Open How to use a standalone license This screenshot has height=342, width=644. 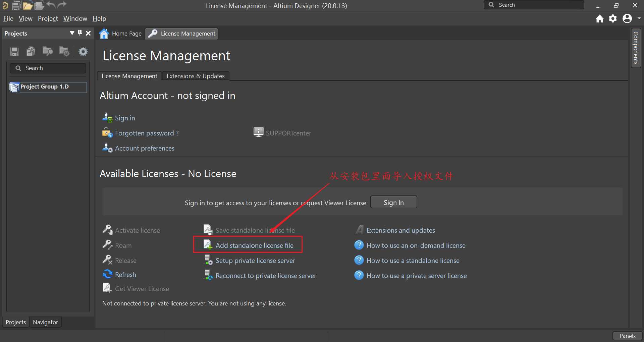tap(413, 261)
